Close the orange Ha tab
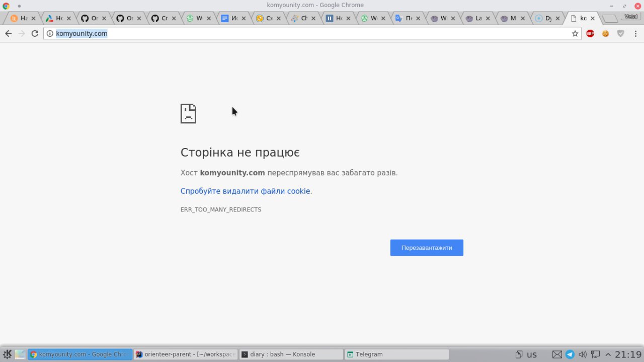This screenshot has width=644, height=362. click(34, 18)
